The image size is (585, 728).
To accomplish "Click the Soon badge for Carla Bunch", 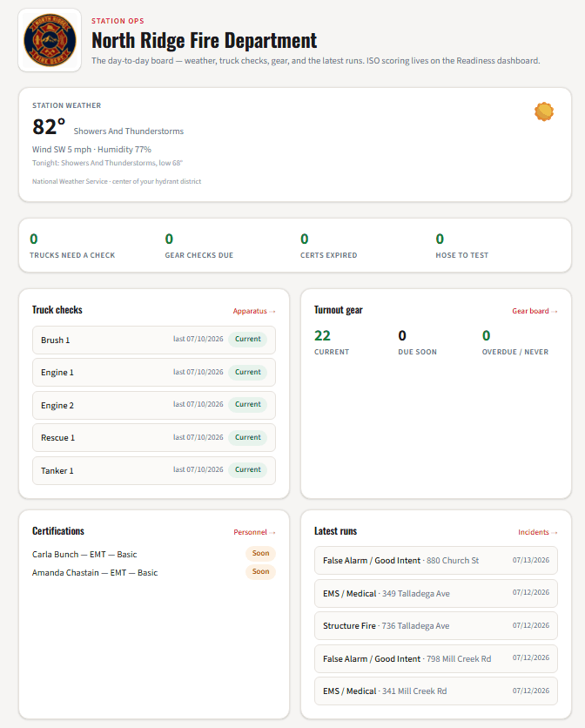I will point(260,554).
